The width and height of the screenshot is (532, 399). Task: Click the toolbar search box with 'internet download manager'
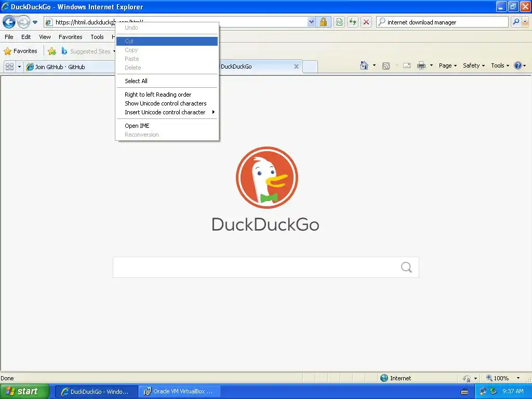pyautogui.click(x=443, y=22)
